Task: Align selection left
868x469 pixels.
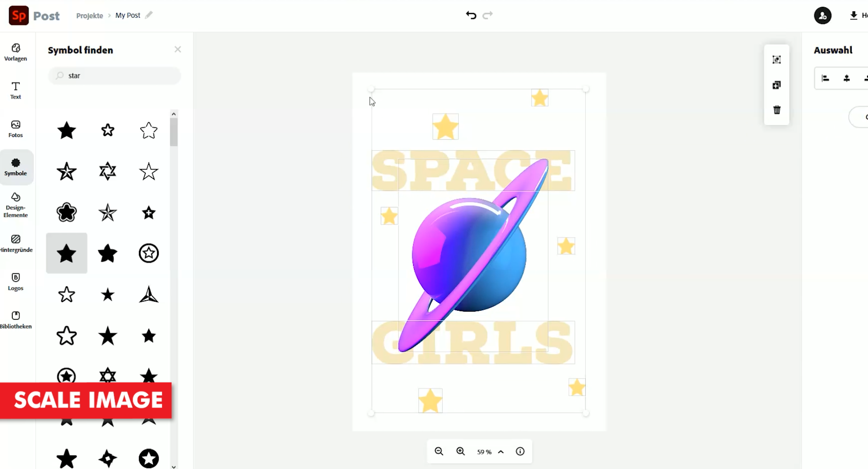Action: pos(825,79)
